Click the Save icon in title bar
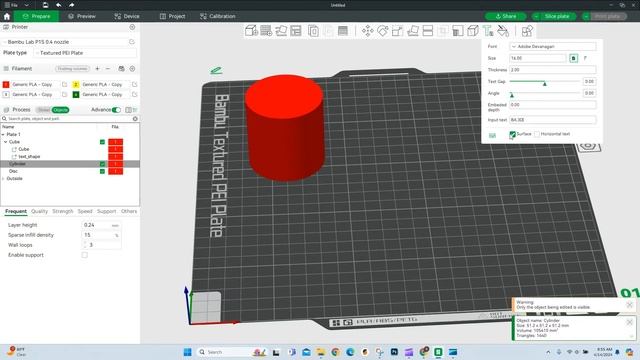The height and width of the screenshot is (360, 640). [x=45, y=5]
